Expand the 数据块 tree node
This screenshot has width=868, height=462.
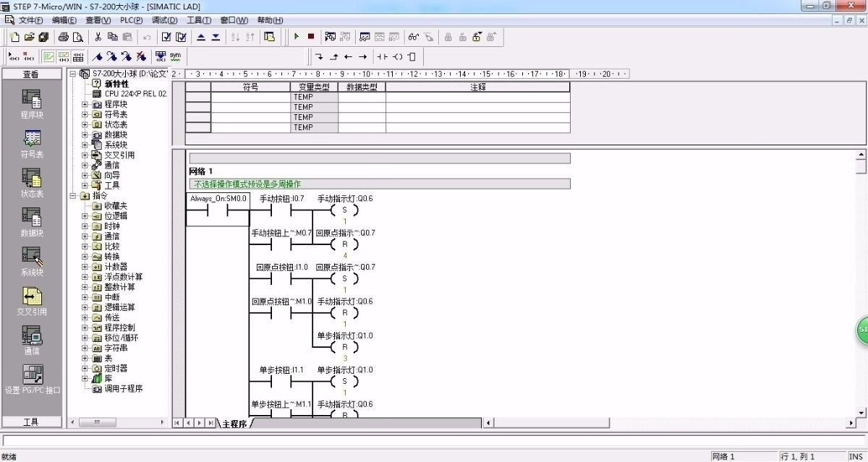click(x=84, y=134)
